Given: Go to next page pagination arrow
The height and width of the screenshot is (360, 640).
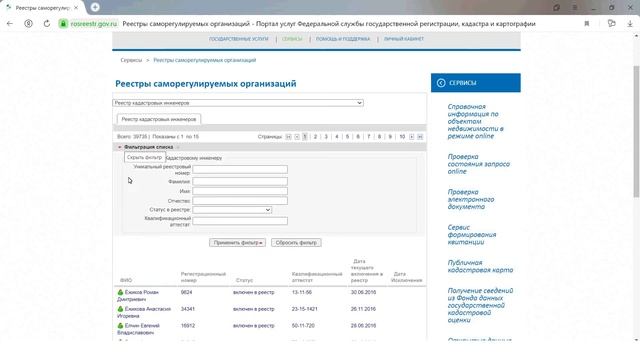Looking at the screenshot, I should click(411, 137).
